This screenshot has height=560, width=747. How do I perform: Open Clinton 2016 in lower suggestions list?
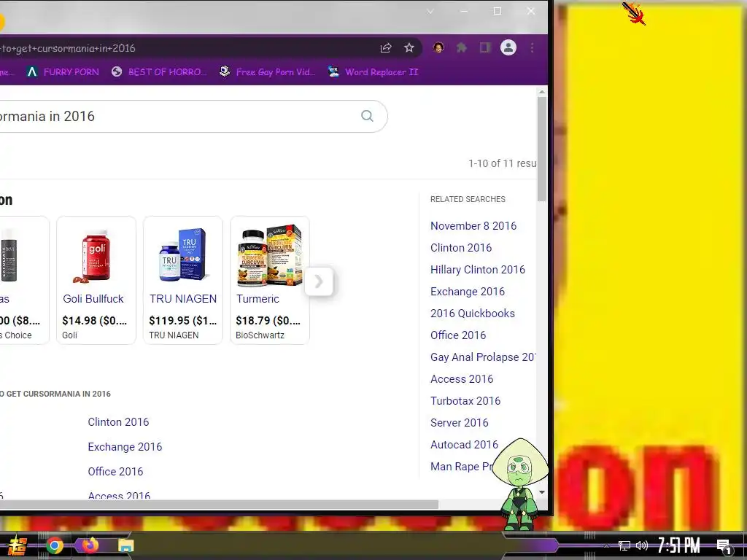(118, 422)
